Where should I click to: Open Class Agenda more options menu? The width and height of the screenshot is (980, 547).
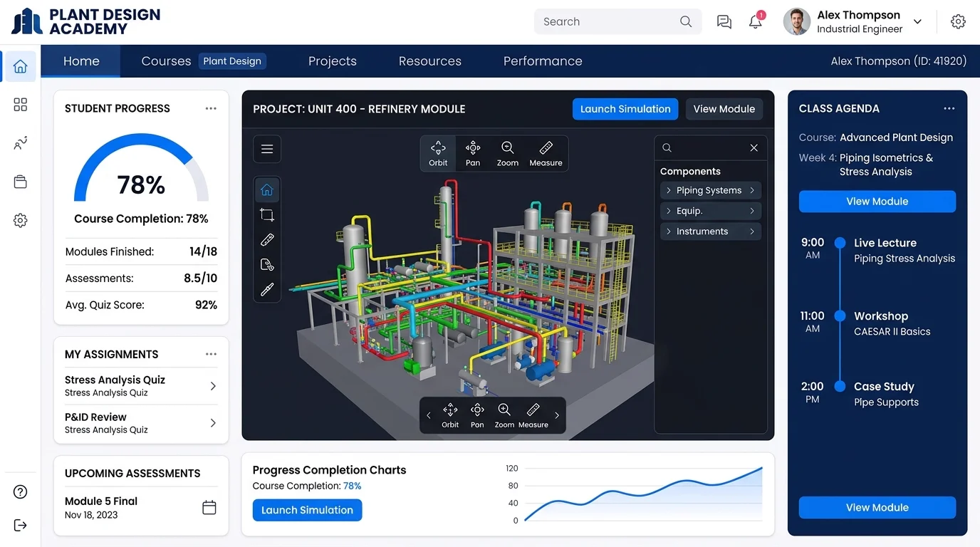pos(949,108)
